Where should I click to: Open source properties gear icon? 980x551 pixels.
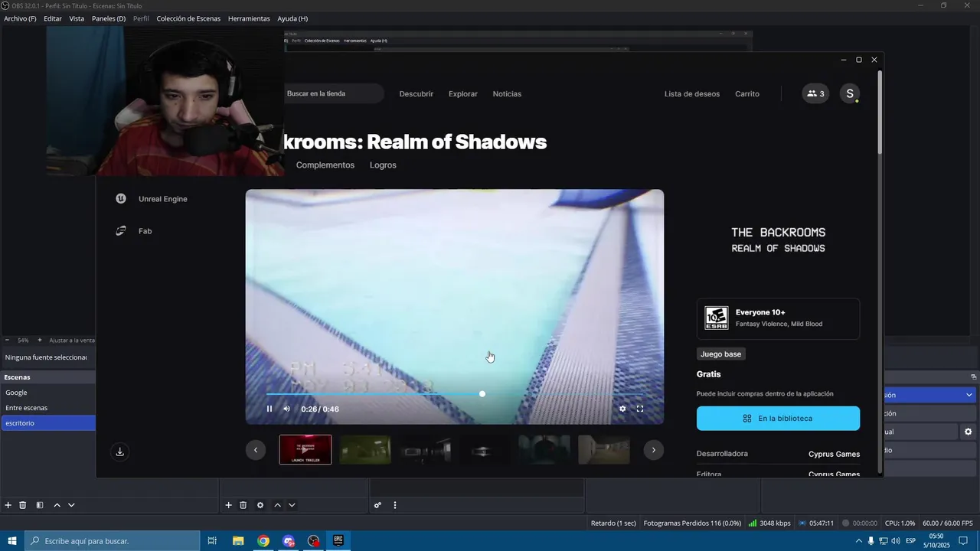coord(260,505)
